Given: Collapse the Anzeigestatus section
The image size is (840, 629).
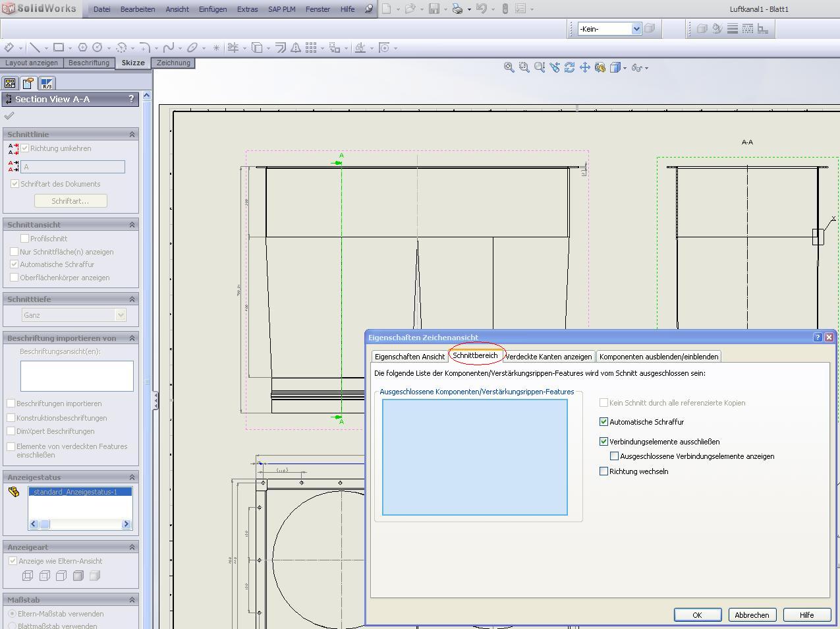Looking at the screenshot, I should [132, 477].
